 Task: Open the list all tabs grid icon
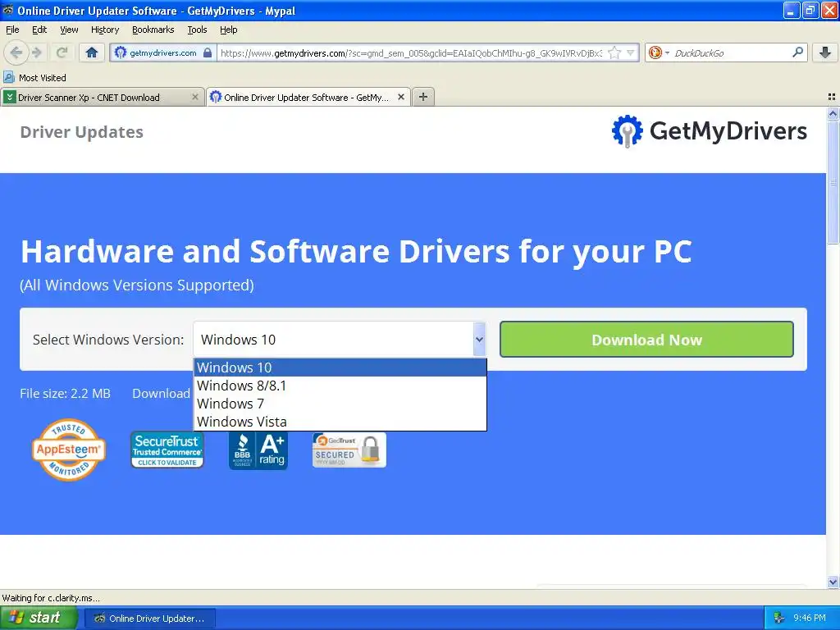pos(832,97)
